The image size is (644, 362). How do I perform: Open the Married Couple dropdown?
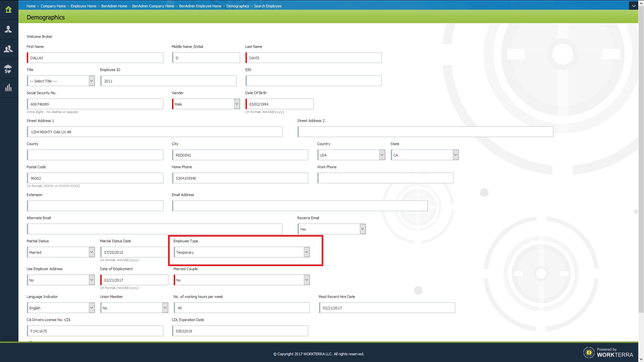(x=241, y=280)
